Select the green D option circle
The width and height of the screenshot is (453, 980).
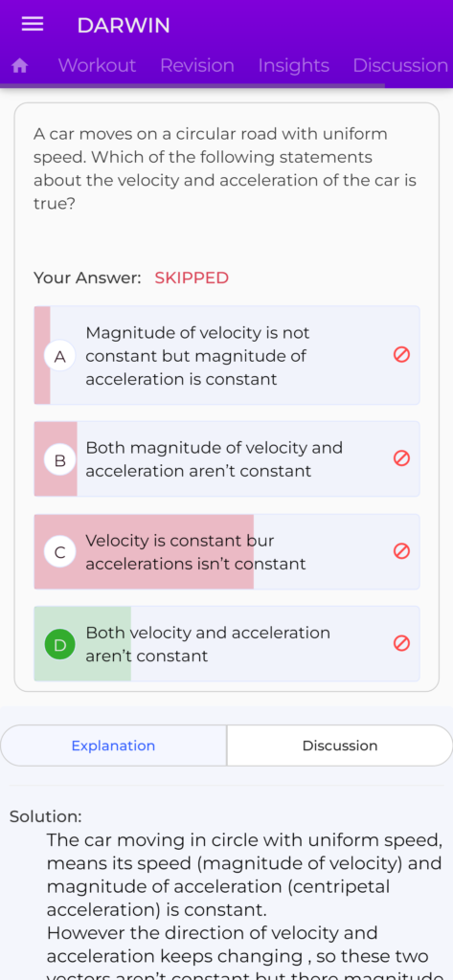[60, 644]
